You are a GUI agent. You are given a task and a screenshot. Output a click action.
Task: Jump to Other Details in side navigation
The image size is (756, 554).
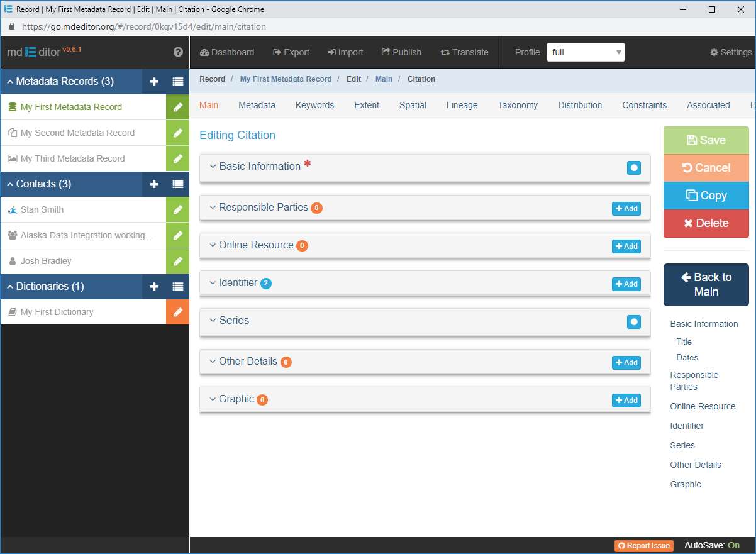(696, 465)
